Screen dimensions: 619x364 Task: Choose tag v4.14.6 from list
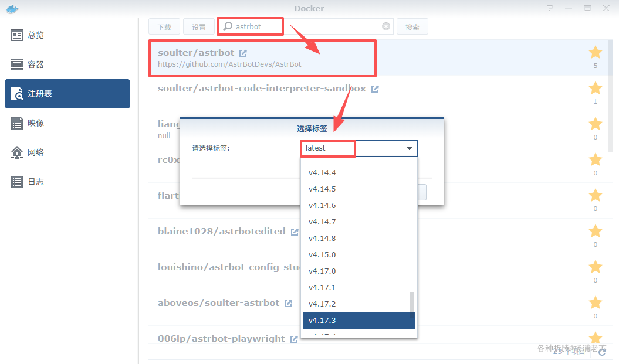pyautogui.click(x=359, y=206)
